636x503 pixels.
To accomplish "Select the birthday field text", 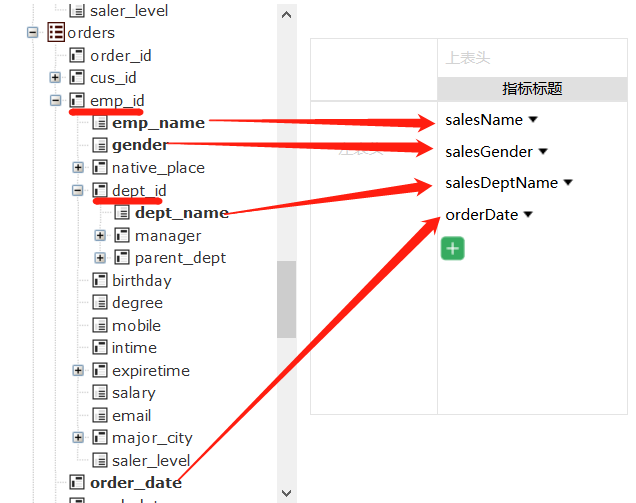I will coord(142,281).
